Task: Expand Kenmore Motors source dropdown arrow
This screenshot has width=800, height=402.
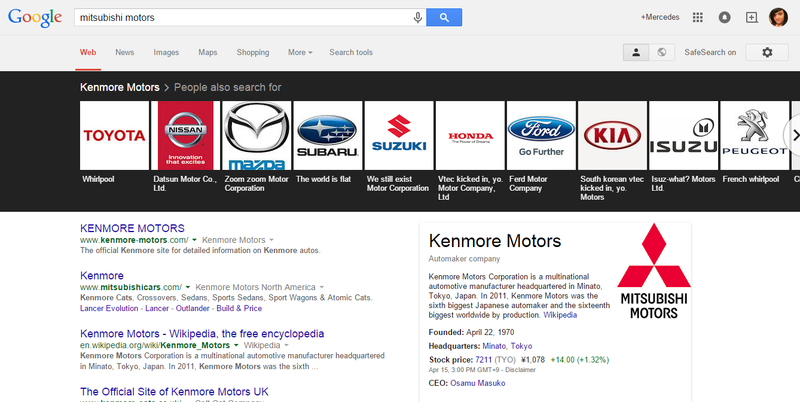Action: (x=271, y=240)
